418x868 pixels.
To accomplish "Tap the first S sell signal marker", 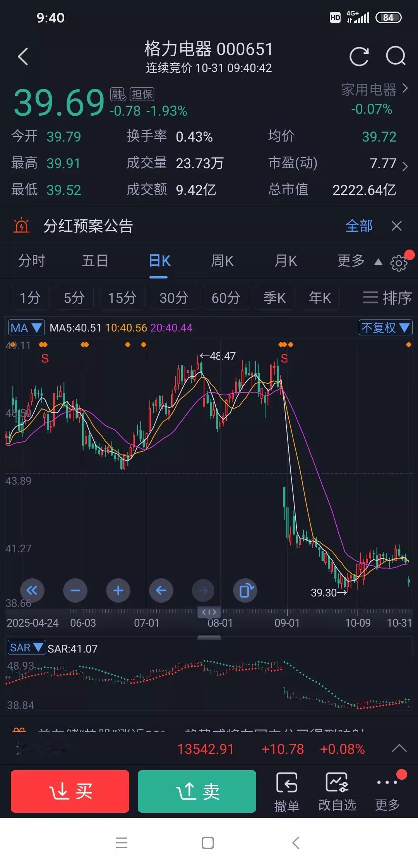I will (45, 359).
